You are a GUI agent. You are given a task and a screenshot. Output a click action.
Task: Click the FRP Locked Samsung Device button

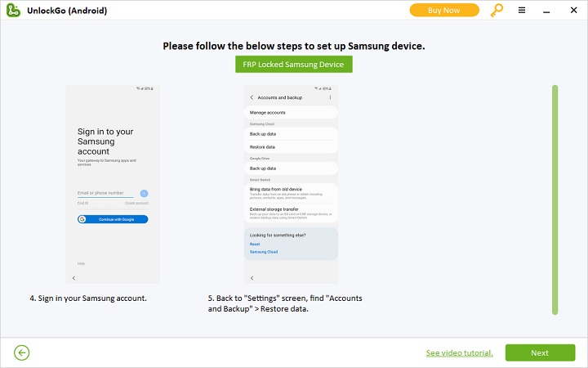pyautogui.click(x=294, y=65)
